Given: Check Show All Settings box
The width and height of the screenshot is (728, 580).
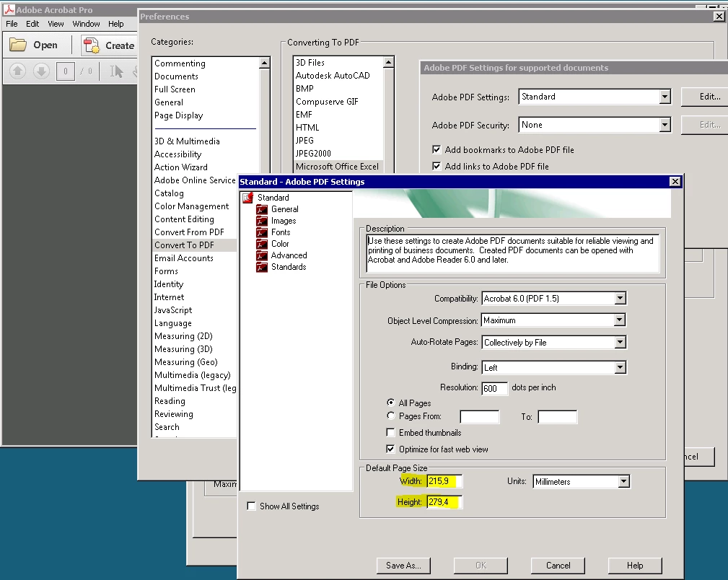Looking at the screenshot, I should pos(251,506).
